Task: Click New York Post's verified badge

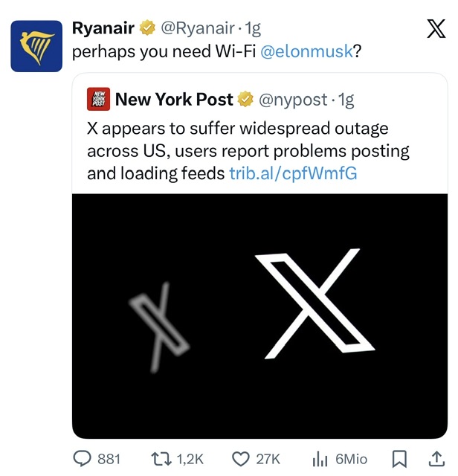Action: point(245,99)
